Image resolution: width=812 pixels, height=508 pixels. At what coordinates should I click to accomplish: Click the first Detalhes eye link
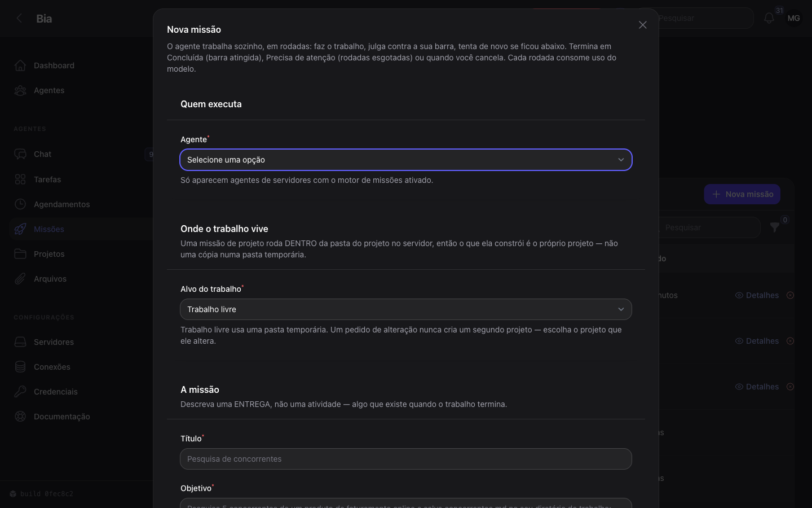click(x=757, y=295)
